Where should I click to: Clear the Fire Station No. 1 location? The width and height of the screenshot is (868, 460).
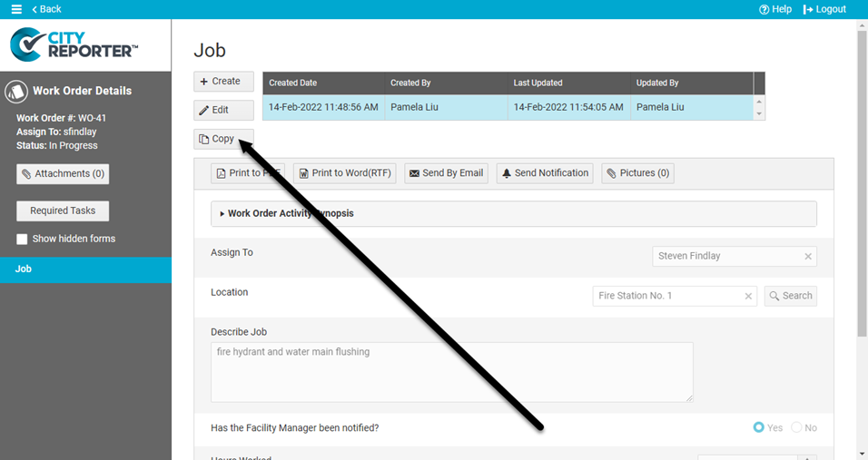tap(748, 296)
